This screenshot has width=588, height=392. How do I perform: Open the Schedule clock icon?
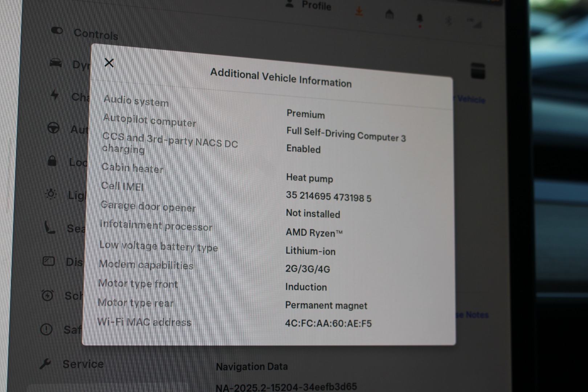point(47,295)
